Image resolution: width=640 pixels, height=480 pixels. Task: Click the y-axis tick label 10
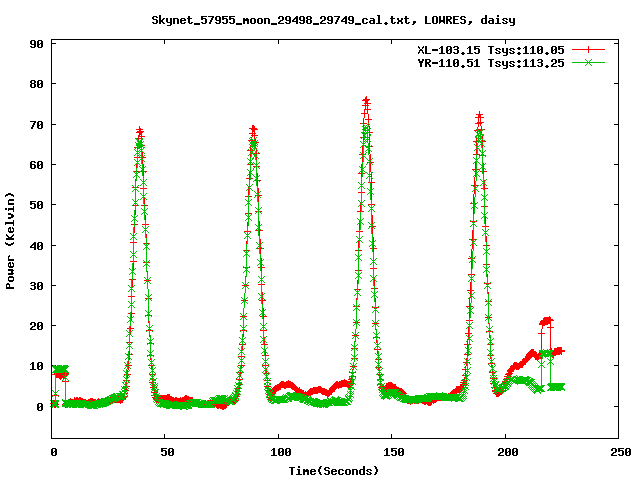coord(36,366)
